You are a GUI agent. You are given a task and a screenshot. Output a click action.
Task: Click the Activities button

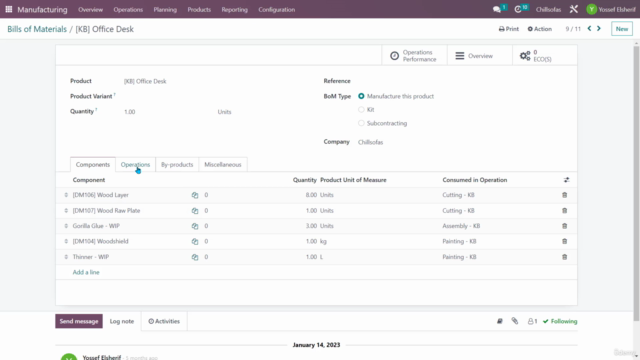164,321
